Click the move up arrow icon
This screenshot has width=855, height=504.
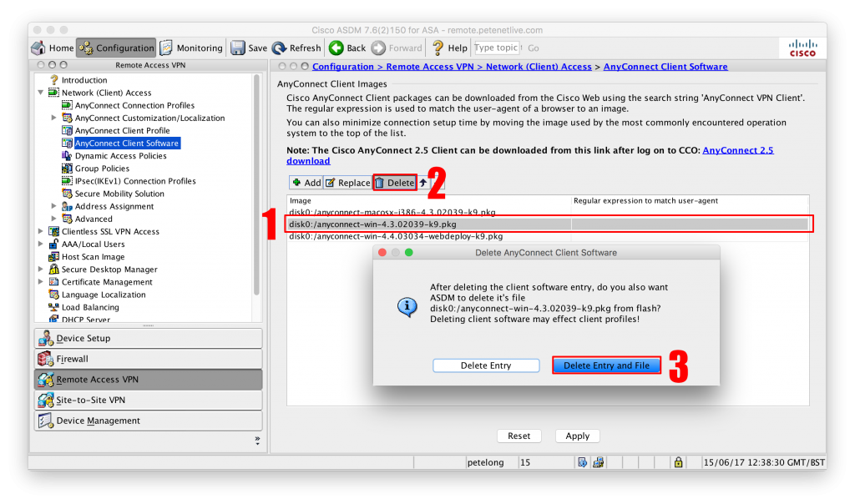click(x=423, y=183)
